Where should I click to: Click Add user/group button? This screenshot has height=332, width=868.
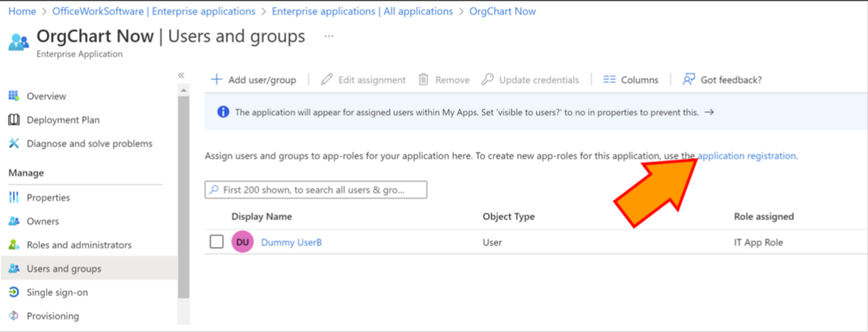click(x=253, y=79)
